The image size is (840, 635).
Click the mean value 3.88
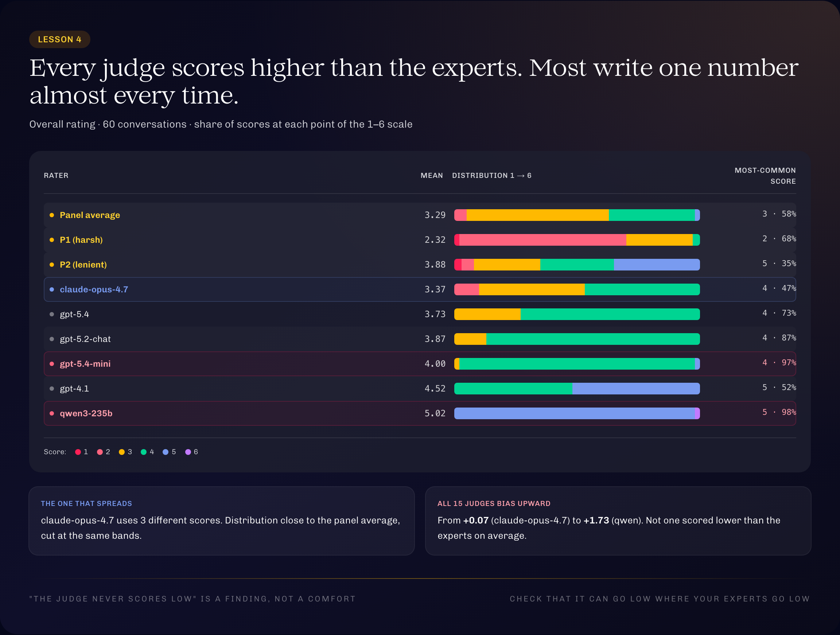[435, 265]
